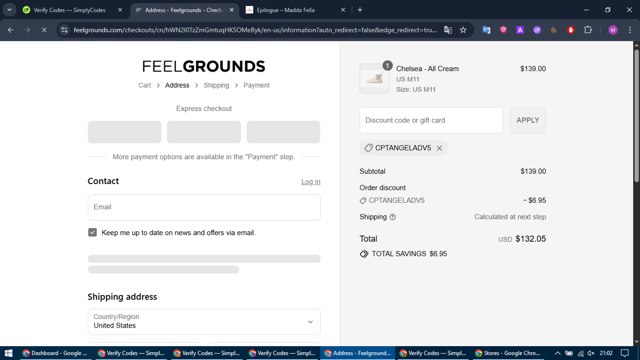The height and width of the screenshot is (360, 640).
Task: Translate this page icon
Action: (x=448, y=30)
